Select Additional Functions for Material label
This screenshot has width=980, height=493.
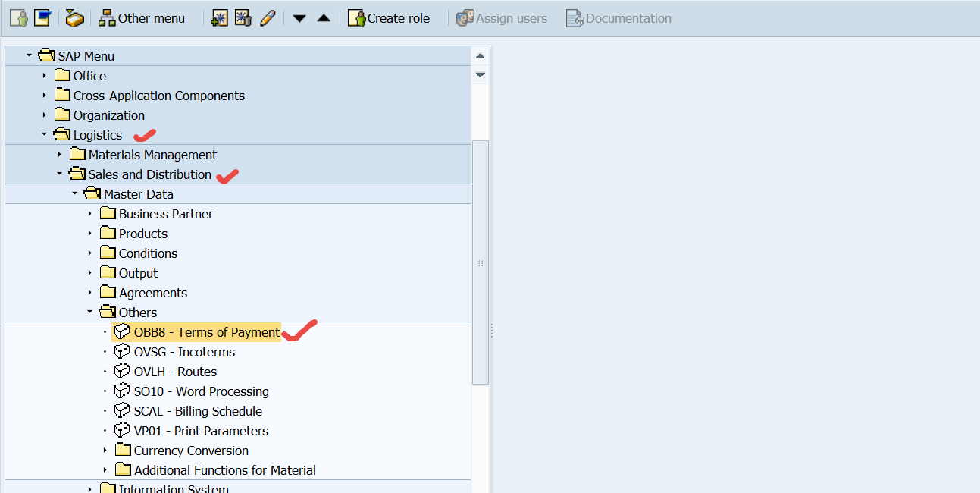coord(225,470)
